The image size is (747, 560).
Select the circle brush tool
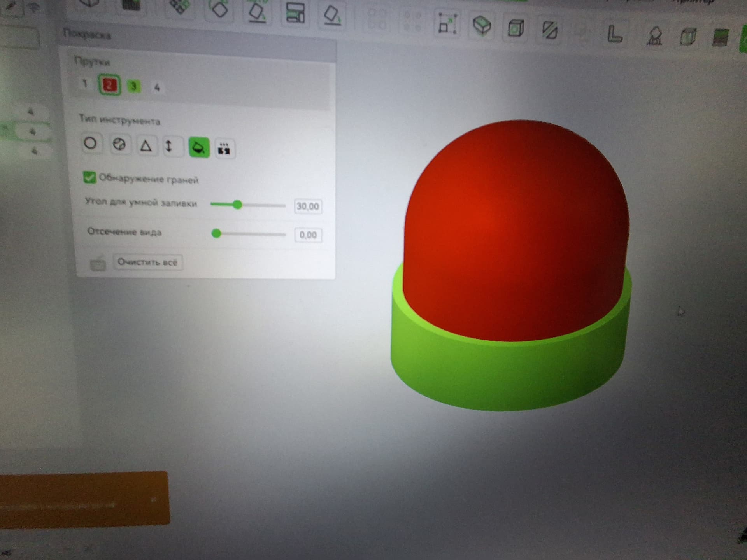click(91, 143)
